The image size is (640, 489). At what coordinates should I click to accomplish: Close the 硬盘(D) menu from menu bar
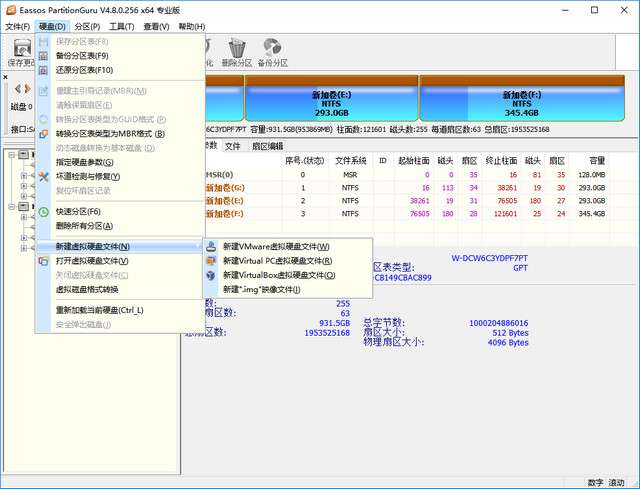[52, 27]
